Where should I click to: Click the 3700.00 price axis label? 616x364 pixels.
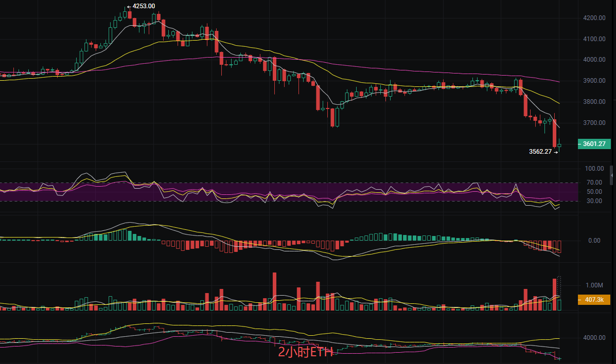pyautogui.click(x=594, y=123)
